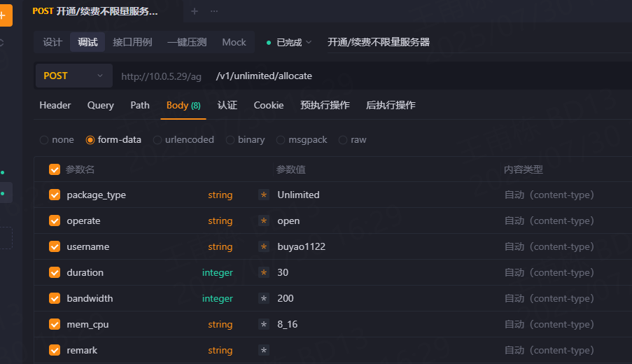
Task: Toggle required asterisk for username
Action: pyautogui.click(x=264, y=246)
